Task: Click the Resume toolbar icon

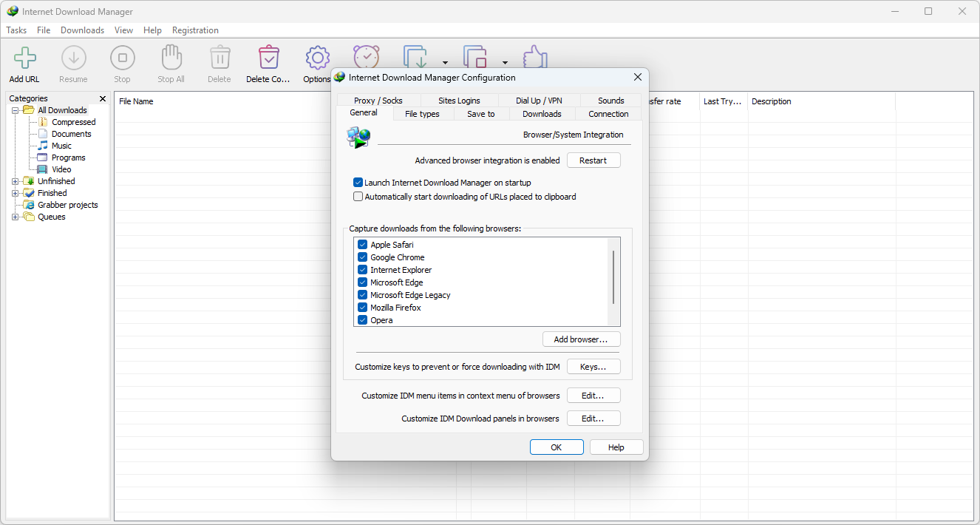Action: tap(73, 58)
